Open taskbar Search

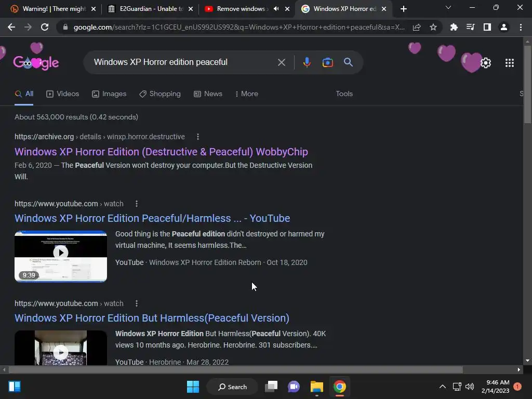point(232,387)
